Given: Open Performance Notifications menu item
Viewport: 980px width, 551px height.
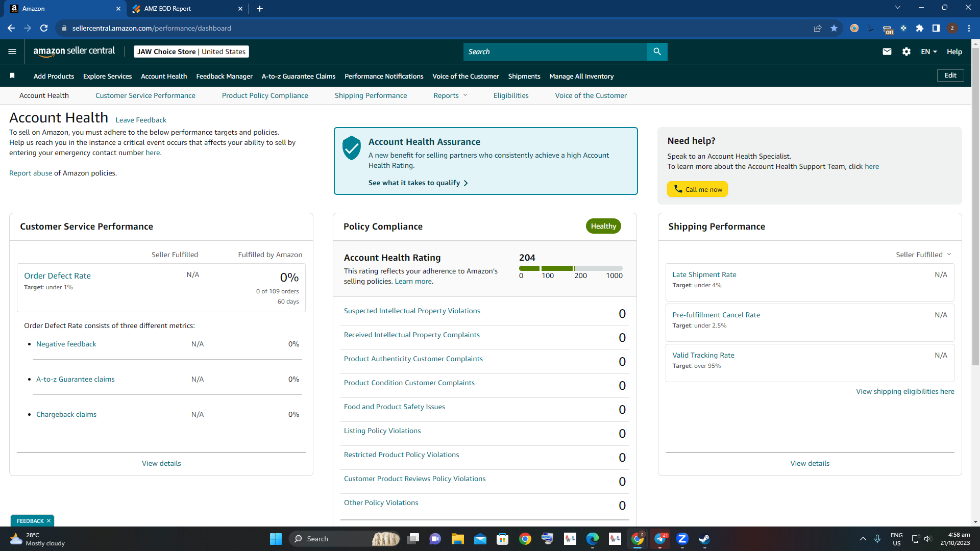Looking at the screenshot, I should pyautogui.click(x=384, y=76).
